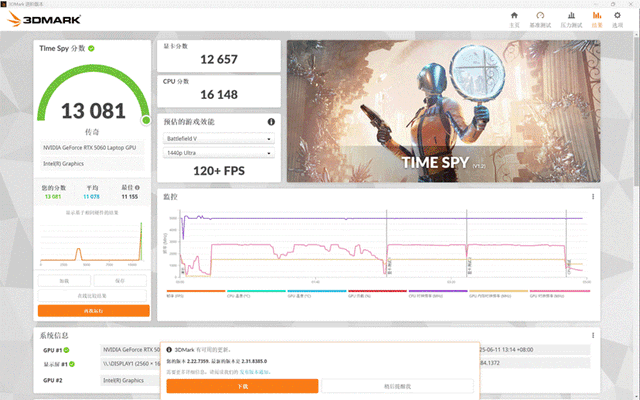Click the 12 657 graphics score value
The height and width of the screenshot is (400, 640).
[219, 60]
